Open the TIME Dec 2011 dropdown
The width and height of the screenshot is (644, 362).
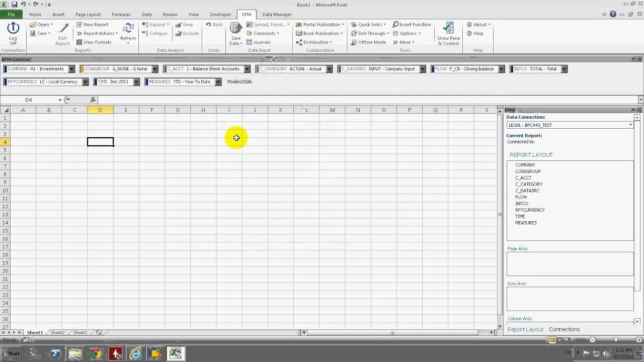pyautogui.click(x=136, y=81)
